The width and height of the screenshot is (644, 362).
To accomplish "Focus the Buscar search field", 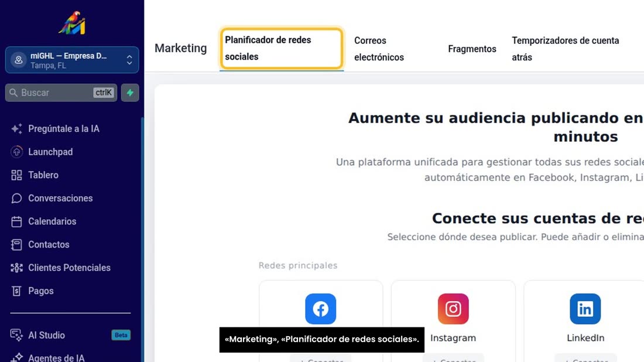I will pos(61,93).
